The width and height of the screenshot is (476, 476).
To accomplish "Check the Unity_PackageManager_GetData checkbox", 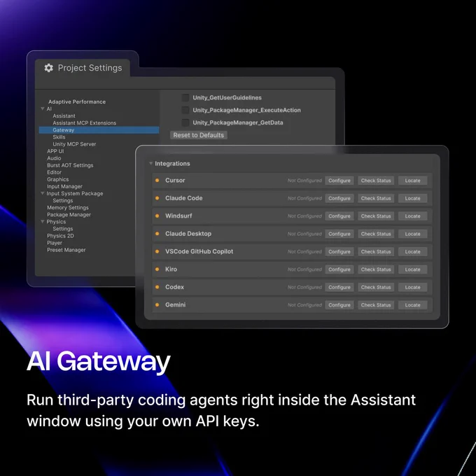I will (185, 122).
